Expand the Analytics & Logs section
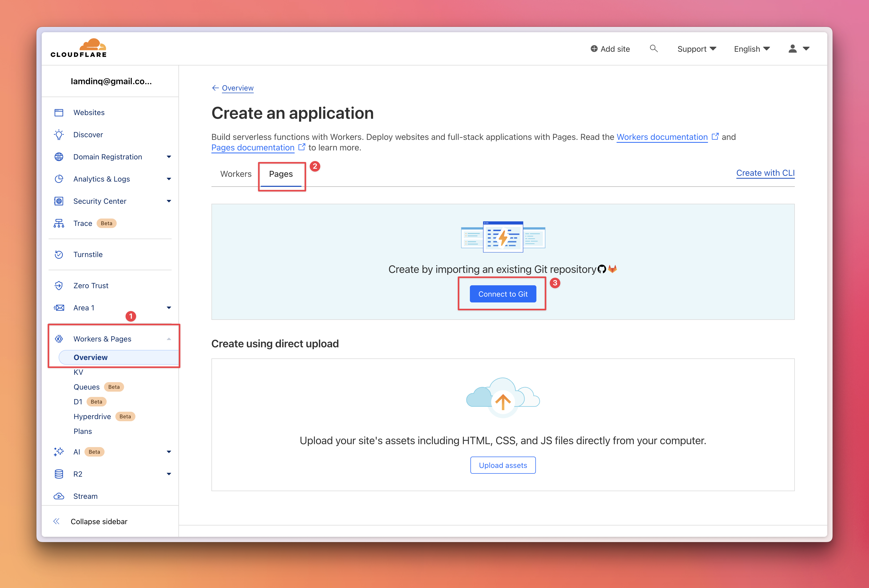Viewport: 869px width, 588px height. click(169, 179)
